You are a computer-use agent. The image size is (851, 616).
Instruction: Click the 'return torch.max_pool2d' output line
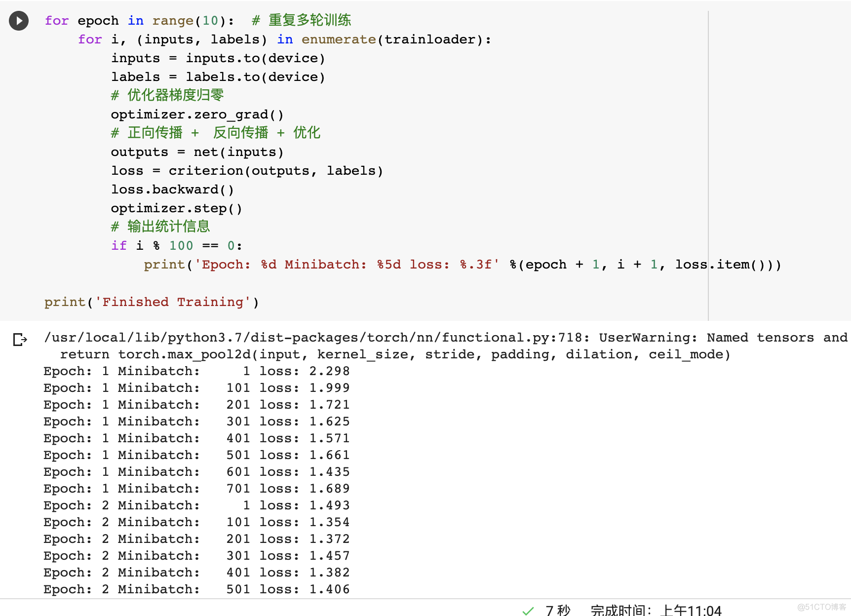tap(395, 354)
